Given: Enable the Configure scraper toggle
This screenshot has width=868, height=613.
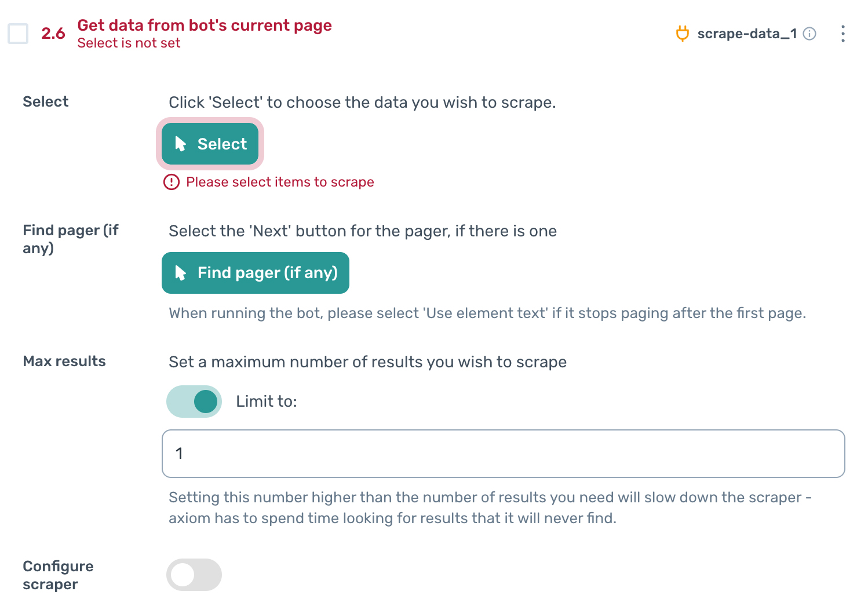Looking at the screenshot, I should [x=194, y=575].
